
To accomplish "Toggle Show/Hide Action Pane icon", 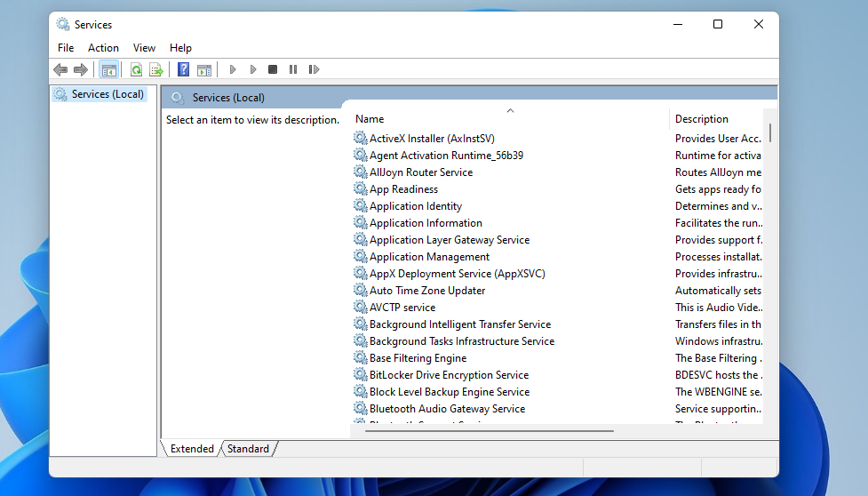I will [x=204, y=69].
